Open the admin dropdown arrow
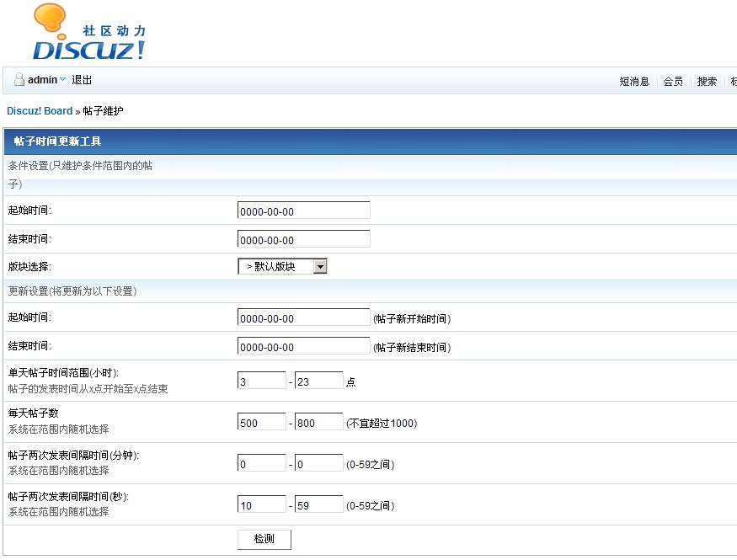 pos(62,79)
